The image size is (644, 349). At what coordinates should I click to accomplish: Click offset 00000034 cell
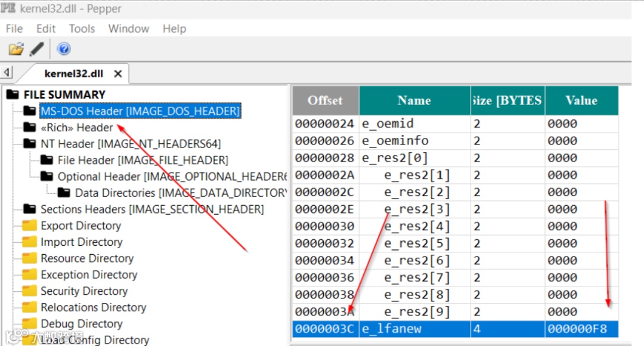[324, 261]
